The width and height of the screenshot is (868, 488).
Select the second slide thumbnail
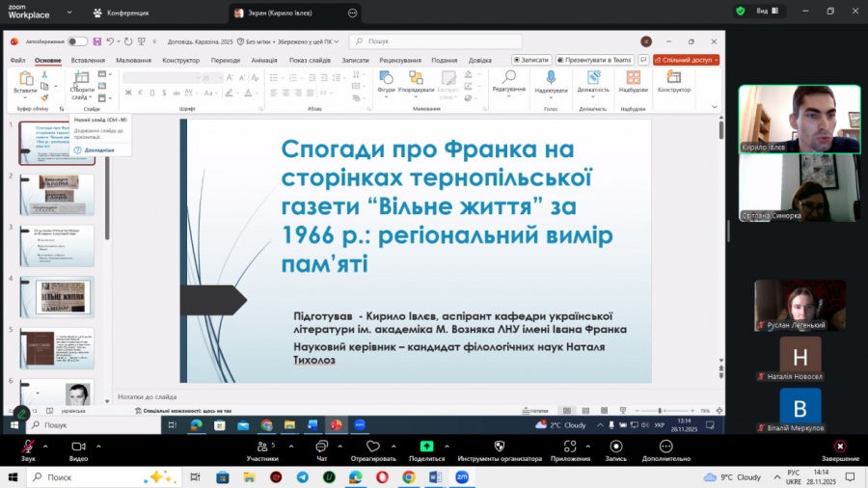pos(57,194)
